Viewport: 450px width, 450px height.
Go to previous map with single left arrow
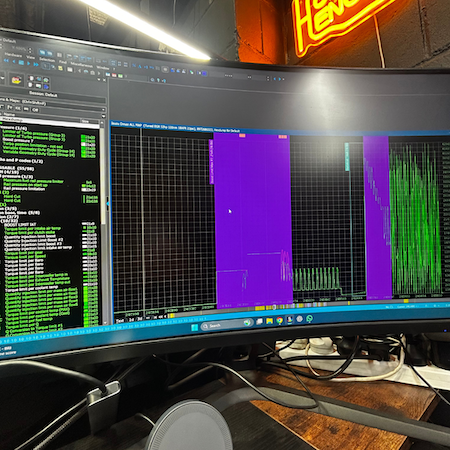[x=14, y=62]
